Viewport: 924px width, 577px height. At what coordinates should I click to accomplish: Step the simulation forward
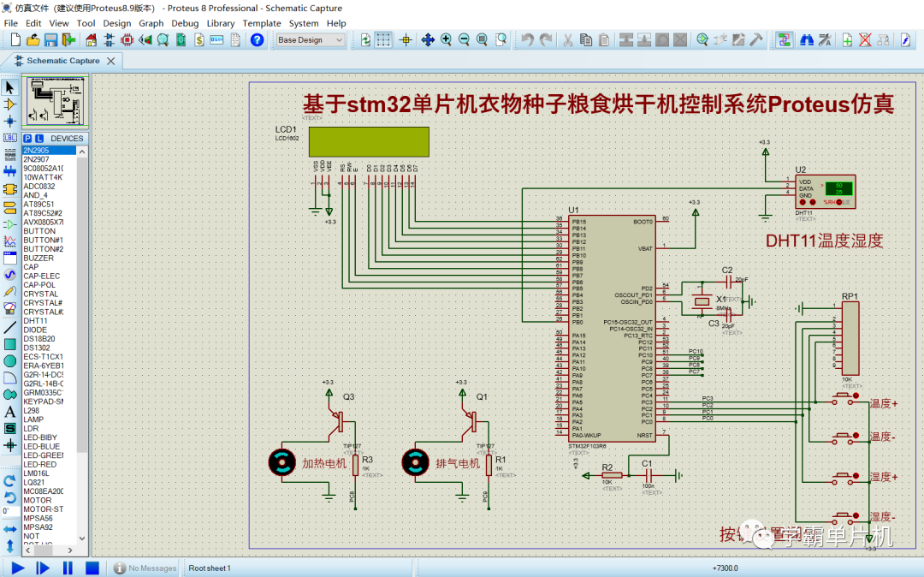(x=43, y=568)
